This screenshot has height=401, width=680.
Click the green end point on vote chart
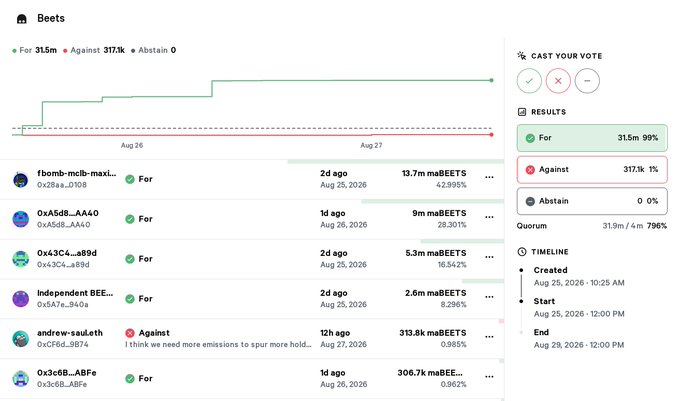[491, 80]
